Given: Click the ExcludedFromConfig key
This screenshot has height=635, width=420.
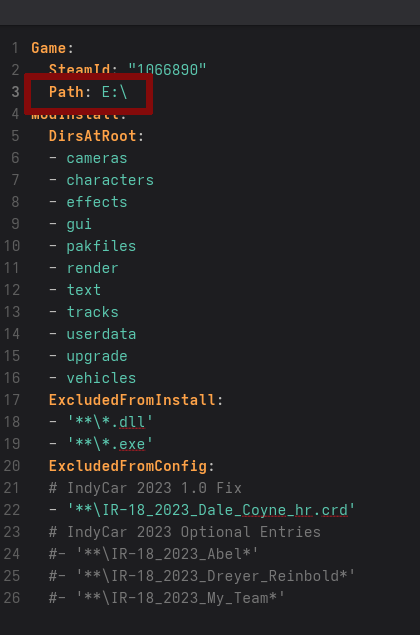Looking at the screenshot, I should point(128,466).
